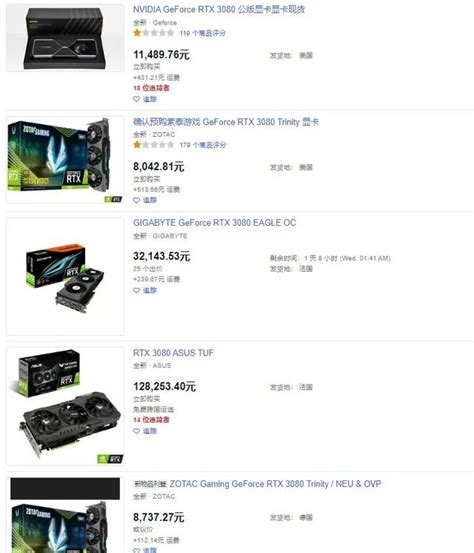
Task: Click the heart icon under the GIGABYTE EAGLE OC listing
Action: 136,290
